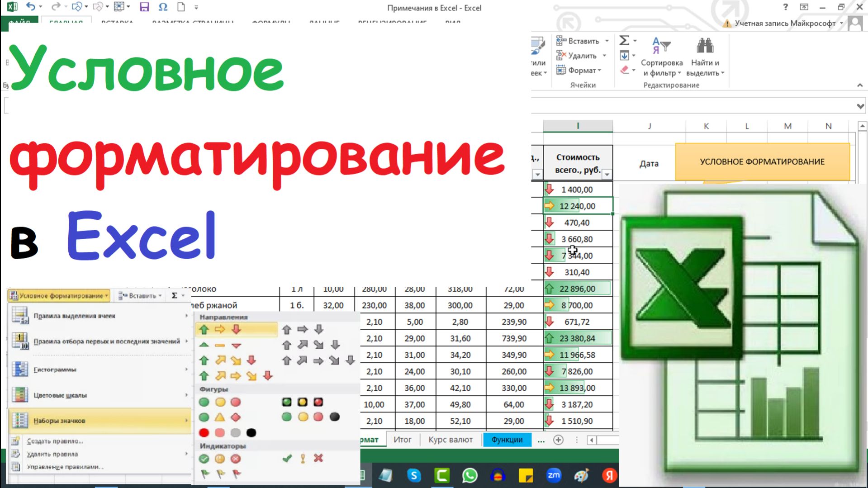Viewport: 868px width, 488px height.
Task: Add a new sheet with the plus button
Action: (x=558, y=440)
